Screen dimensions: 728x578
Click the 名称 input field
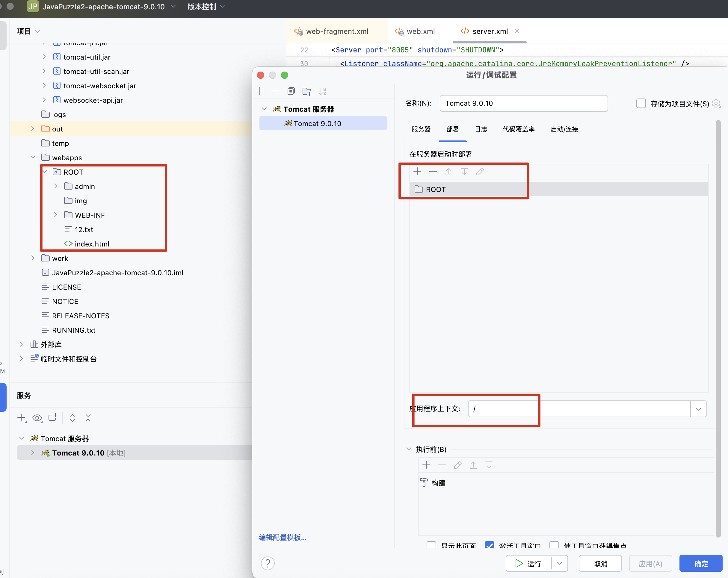click(523, 103)
